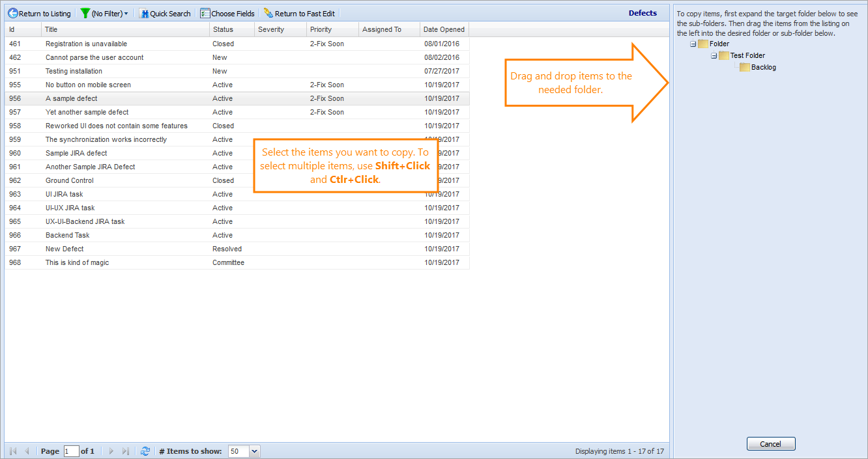Select the Test Folder tree label
The image size is (868, 459).
point(747,55)
